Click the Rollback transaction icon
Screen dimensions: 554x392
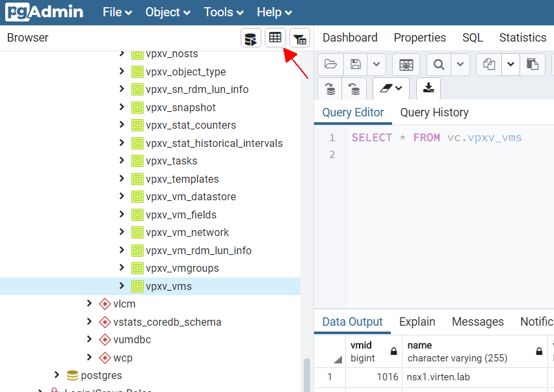354,88
